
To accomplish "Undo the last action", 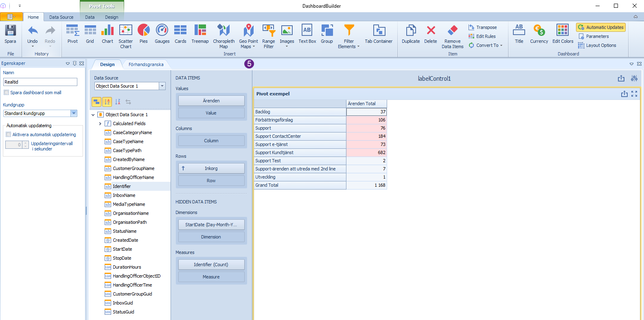I will [33, 34].
